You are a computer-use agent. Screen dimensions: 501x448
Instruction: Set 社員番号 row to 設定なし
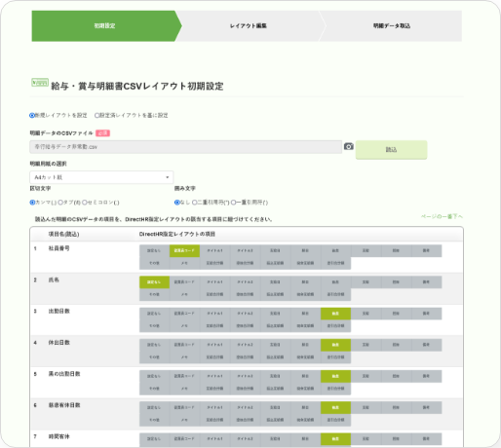154,250
